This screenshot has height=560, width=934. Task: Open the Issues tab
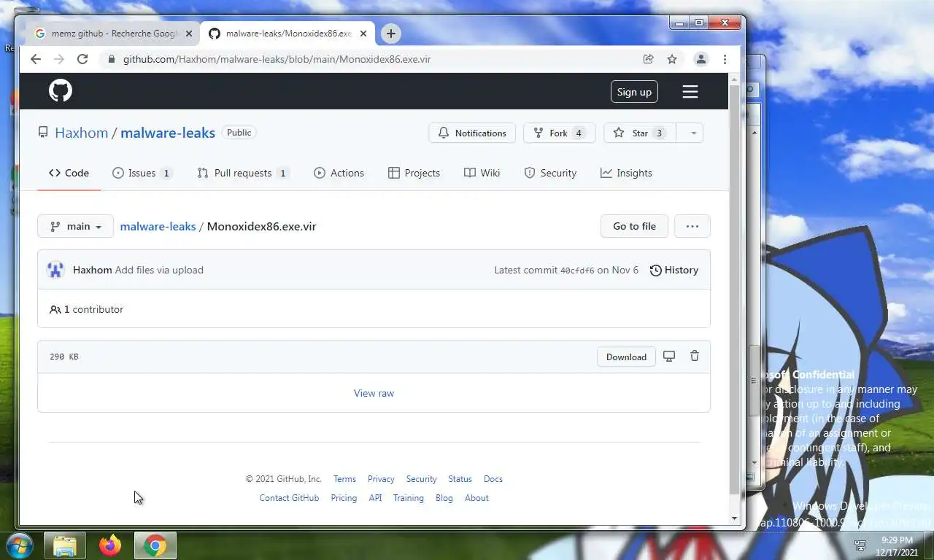coord(142,173)
